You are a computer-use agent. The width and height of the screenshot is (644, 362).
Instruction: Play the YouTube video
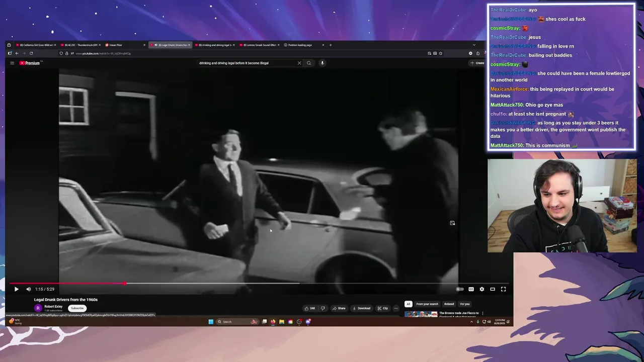click(16, 289)
